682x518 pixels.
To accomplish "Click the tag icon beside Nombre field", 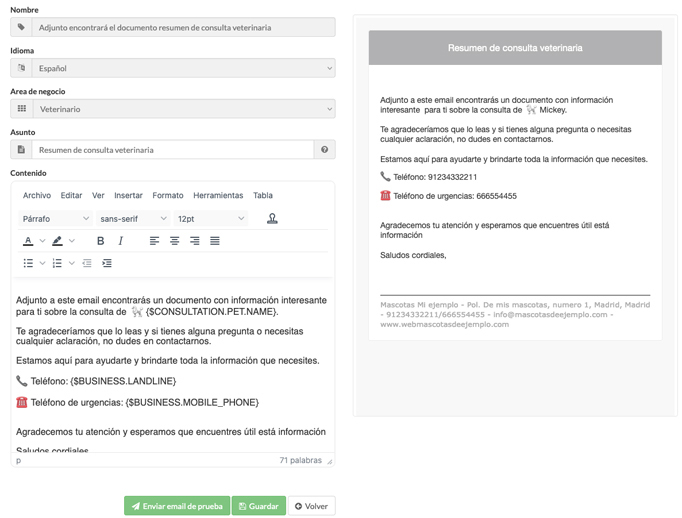I will 21,27.
